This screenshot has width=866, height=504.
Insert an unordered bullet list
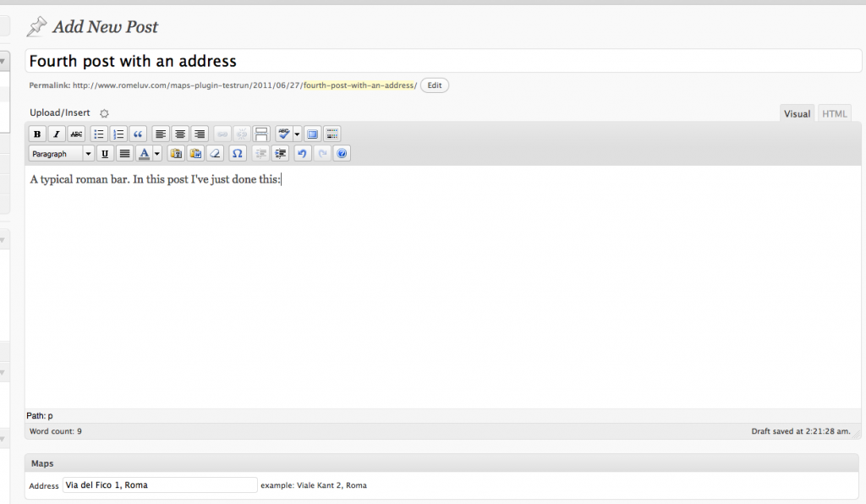click(x=99, y=134)
